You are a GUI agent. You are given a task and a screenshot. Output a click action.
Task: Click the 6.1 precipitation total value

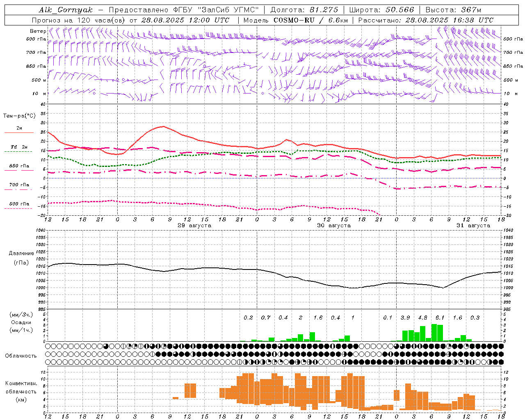point(440,318)
